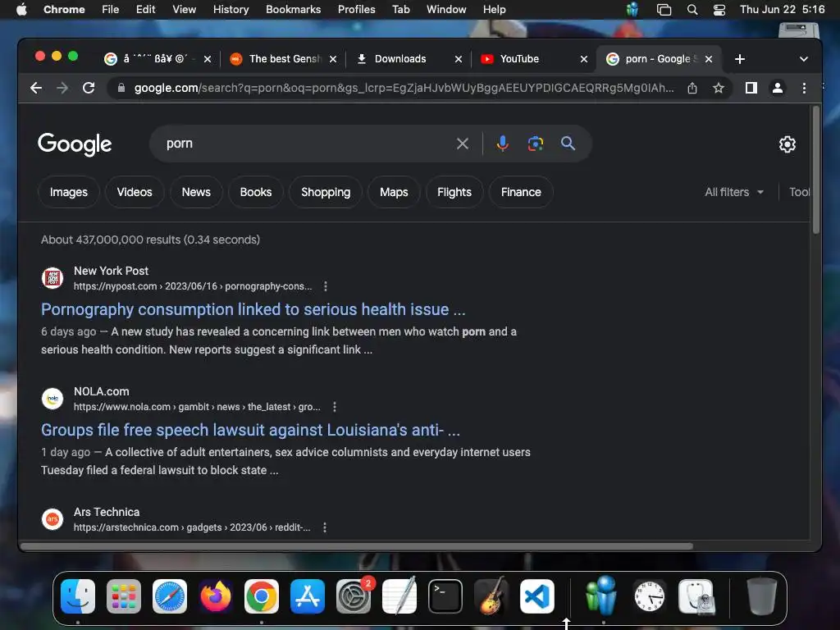Filter results by News
The height and width of the screenshot is (630, 840).
point(196,192)
